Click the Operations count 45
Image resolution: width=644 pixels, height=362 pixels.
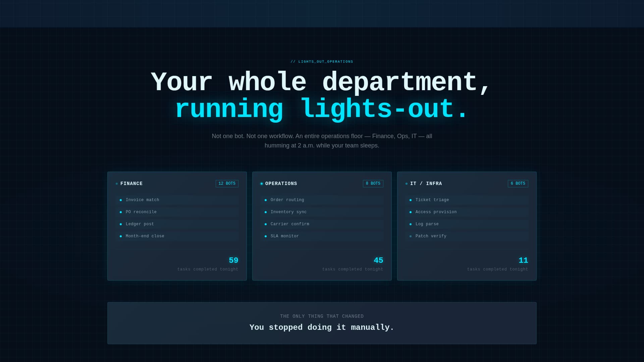click(378, 260)
